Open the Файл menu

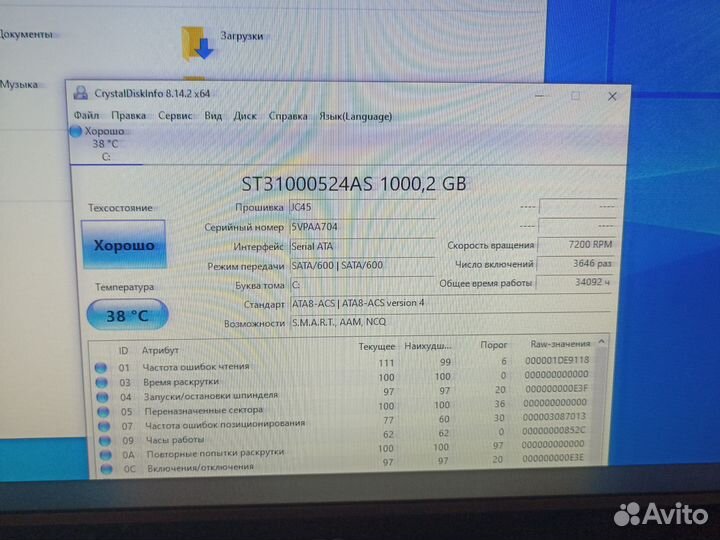click(86, 115)
